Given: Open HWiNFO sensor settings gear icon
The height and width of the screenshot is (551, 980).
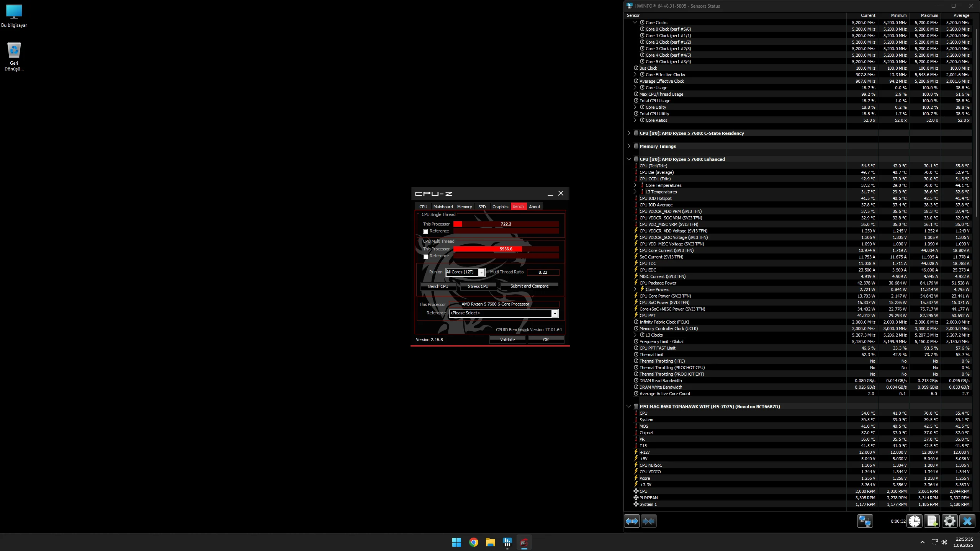Looking at the screenshot, I should (949, 521).
